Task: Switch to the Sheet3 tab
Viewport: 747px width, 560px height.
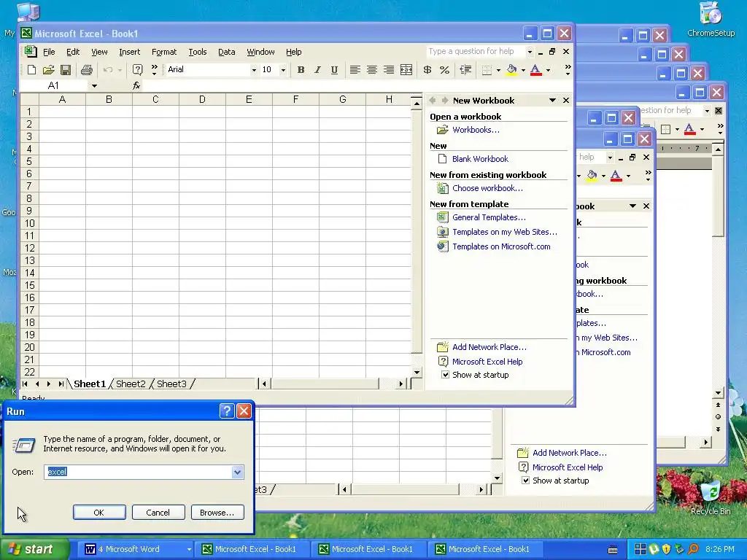Action: click(171, 384)
